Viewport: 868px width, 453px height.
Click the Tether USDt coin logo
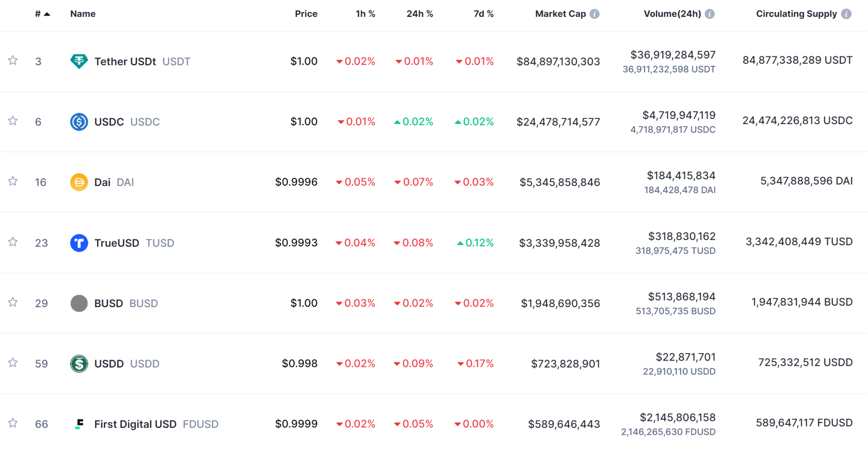pyautogui.click(x=79, y=61)
